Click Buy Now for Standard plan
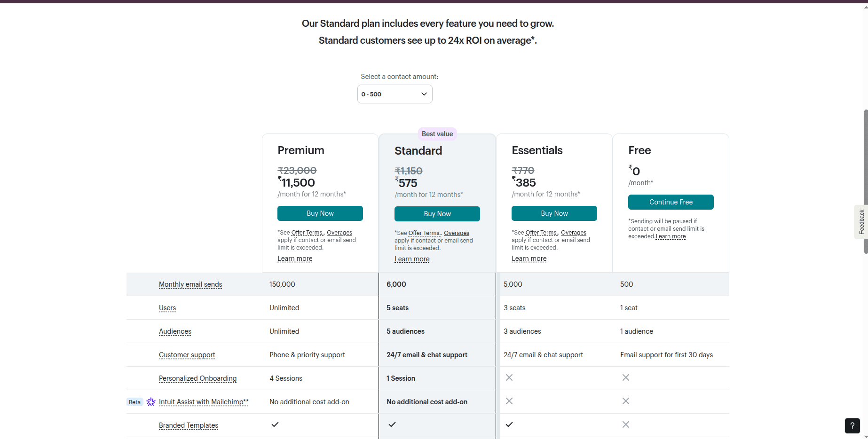Viewport: 868px width, 439px height. (x=437, y=214)
